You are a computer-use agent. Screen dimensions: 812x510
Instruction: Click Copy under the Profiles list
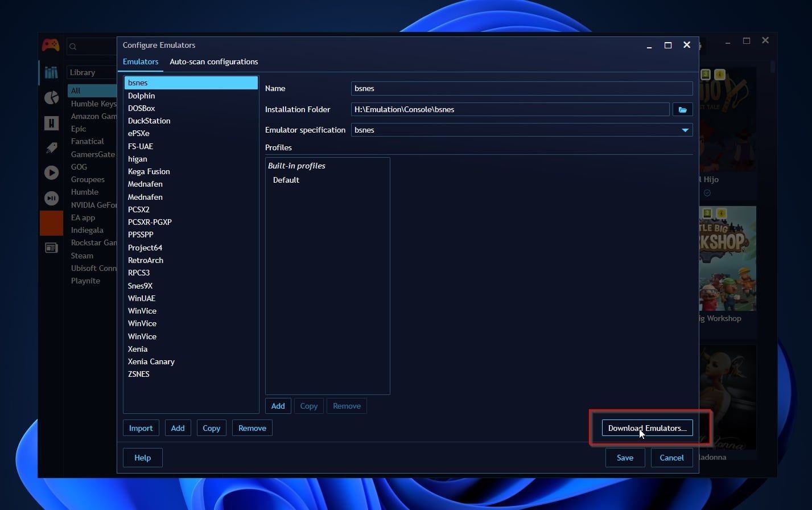pyautogui.click(x=309, y=406)
